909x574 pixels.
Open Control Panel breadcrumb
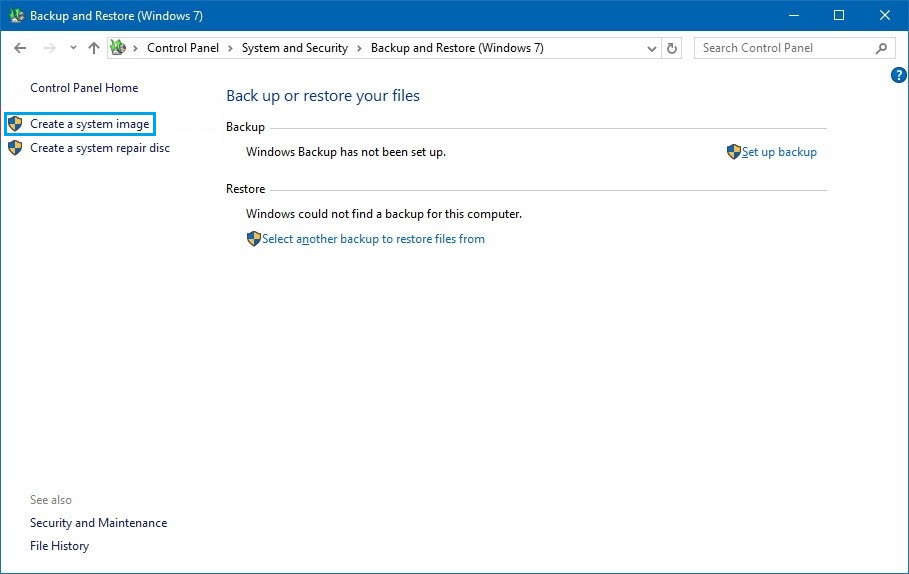coord(183,48)
